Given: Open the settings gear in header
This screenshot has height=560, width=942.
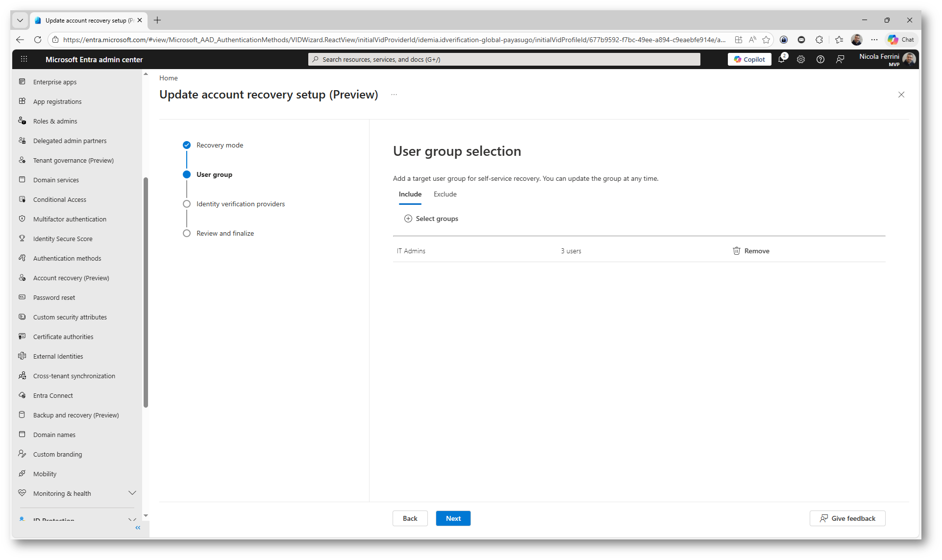Looking at the screenshot, I should (x=801, y=59).
